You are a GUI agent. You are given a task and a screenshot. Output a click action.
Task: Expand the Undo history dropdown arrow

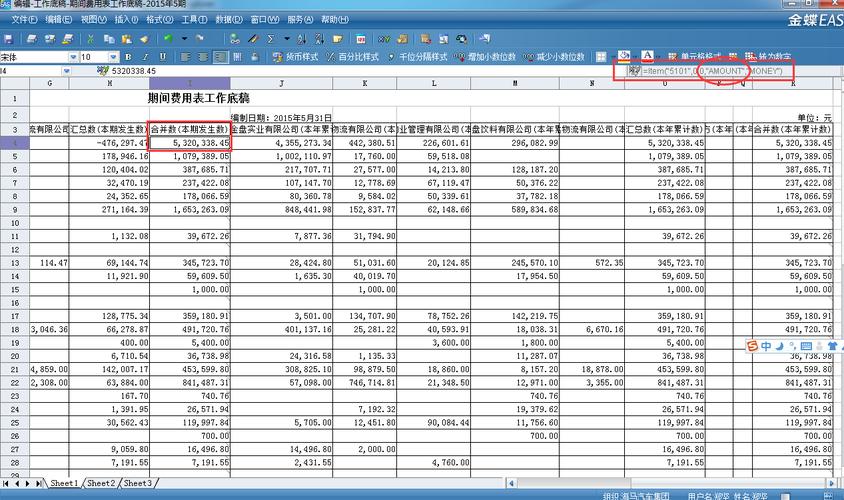point(184,39)
